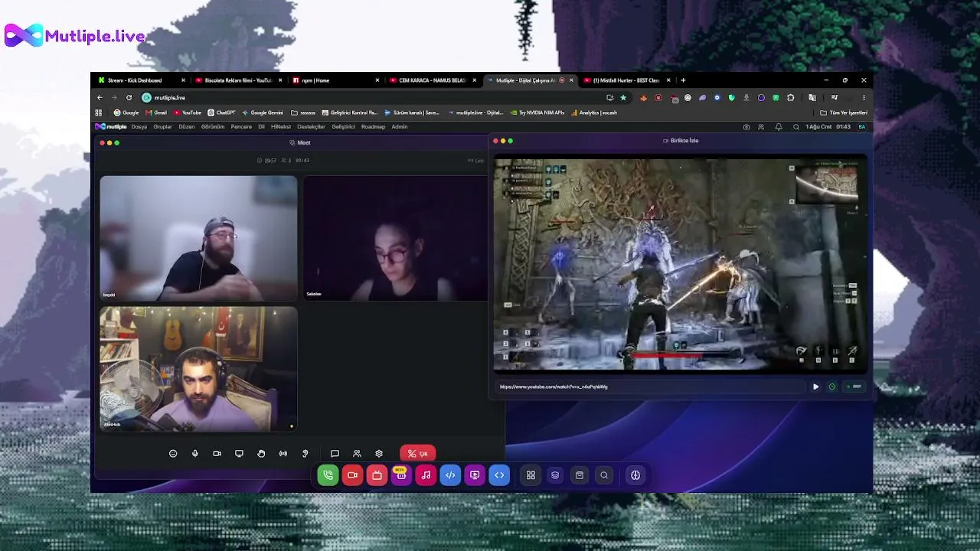Toggle the microphone in Meet toolbar
980x551 pixels.
click(195, 454)
